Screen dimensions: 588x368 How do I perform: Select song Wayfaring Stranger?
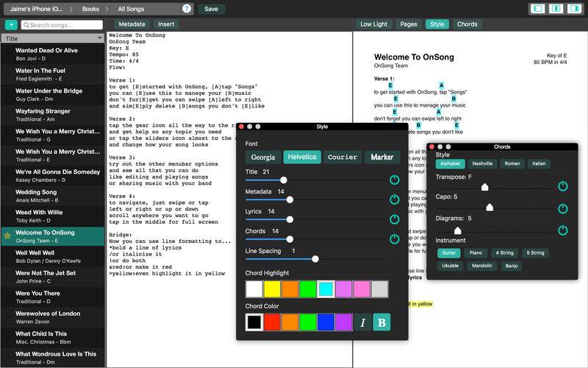[53, 115]
